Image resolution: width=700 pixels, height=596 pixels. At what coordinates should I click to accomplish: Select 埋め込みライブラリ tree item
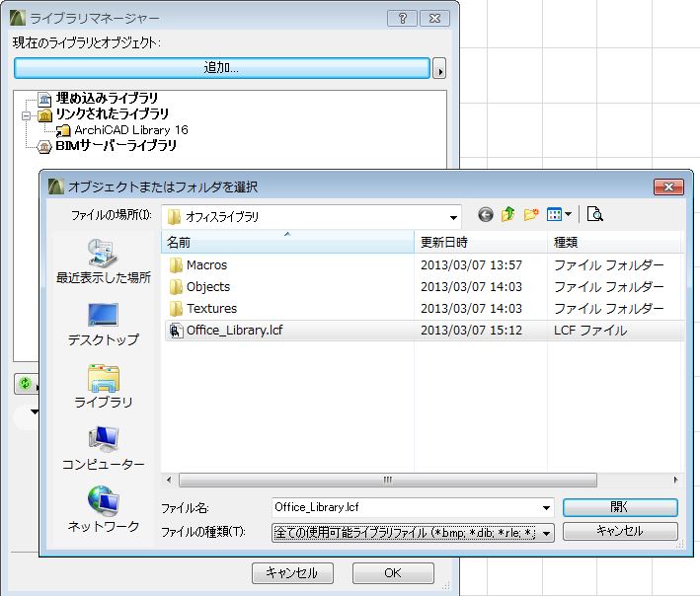(x=108, y=98)
